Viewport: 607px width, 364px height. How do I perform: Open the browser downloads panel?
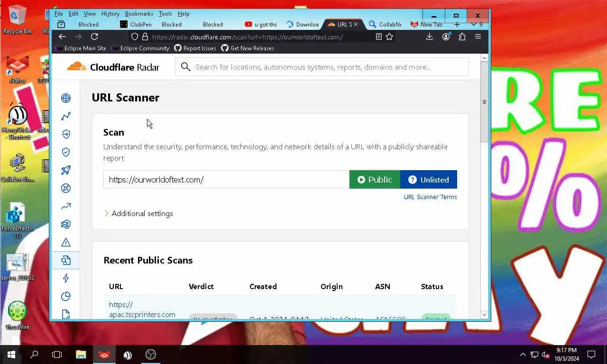point(429,36)
